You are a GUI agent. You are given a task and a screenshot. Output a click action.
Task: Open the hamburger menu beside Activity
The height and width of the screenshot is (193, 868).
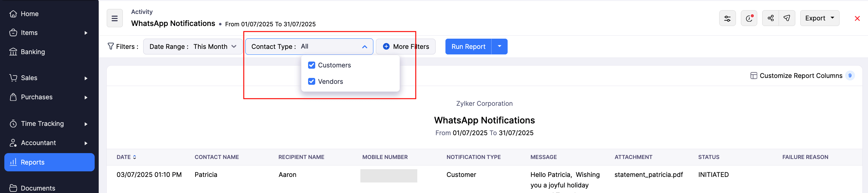[114, 18]
